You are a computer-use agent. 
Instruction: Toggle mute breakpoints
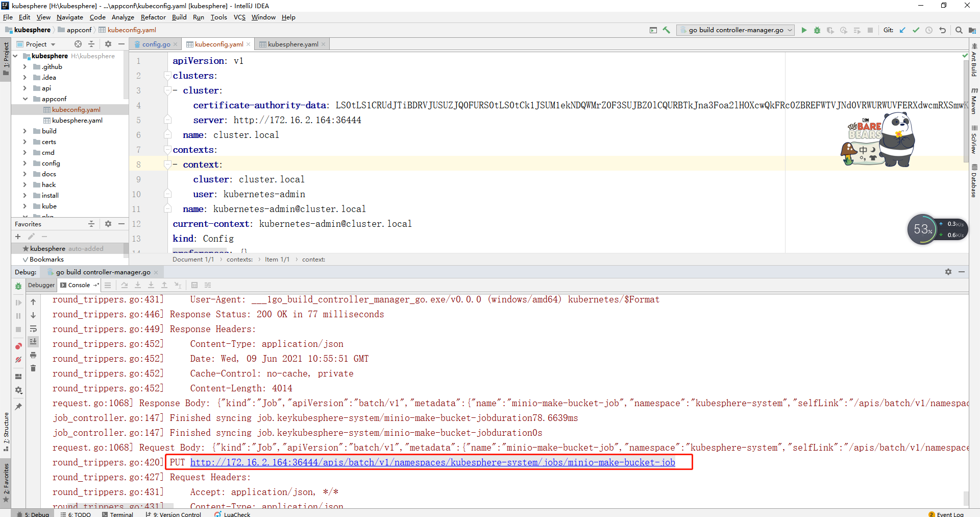point(18,360)
